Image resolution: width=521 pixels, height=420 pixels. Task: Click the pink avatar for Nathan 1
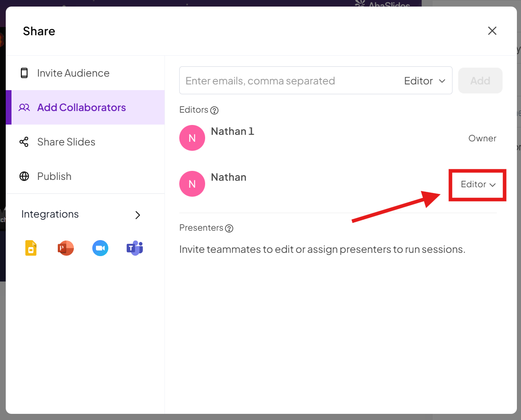pos(192,138)
